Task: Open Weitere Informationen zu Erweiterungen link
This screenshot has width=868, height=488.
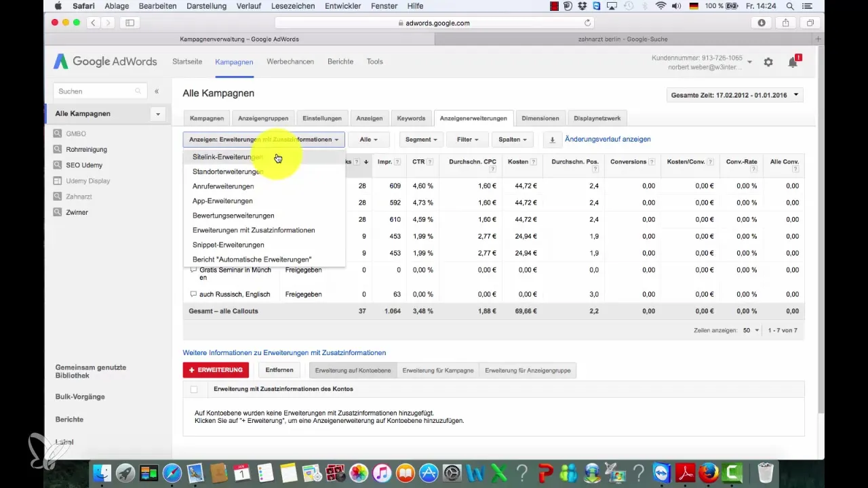Action: [x=284, y=353]
